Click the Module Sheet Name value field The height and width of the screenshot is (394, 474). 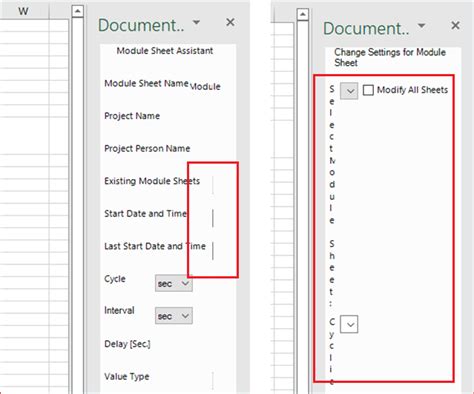205,86
